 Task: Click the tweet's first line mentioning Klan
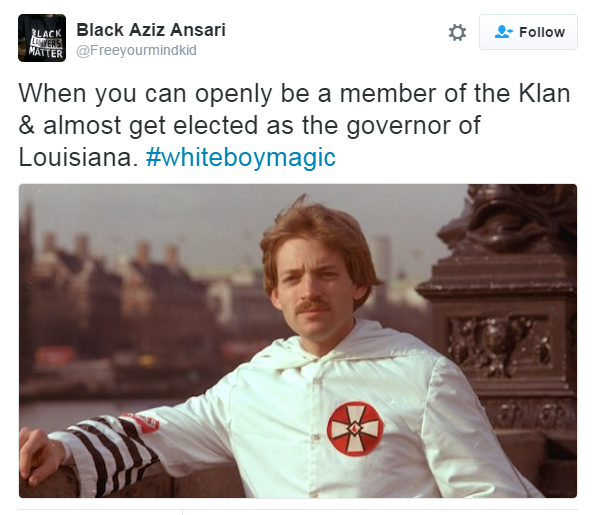click(x=294, y=93)
